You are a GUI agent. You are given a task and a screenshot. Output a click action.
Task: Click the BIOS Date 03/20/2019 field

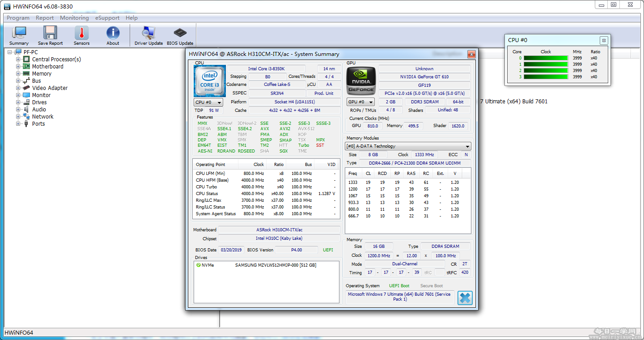coord(231,250)
